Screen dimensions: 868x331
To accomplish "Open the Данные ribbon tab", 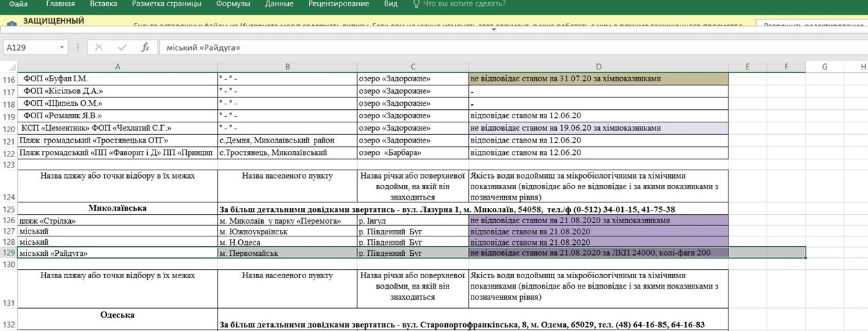I will pos(279,4).
